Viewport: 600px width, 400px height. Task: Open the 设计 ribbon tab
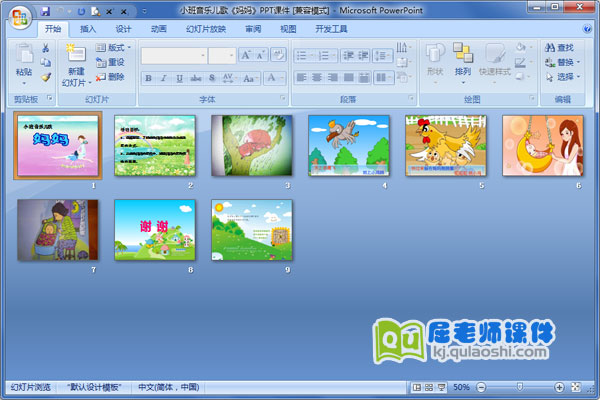point(123,29)
